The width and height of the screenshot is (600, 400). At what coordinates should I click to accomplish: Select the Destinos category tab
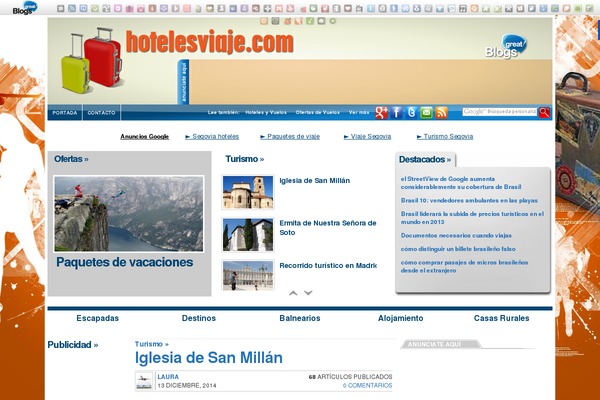199,318
